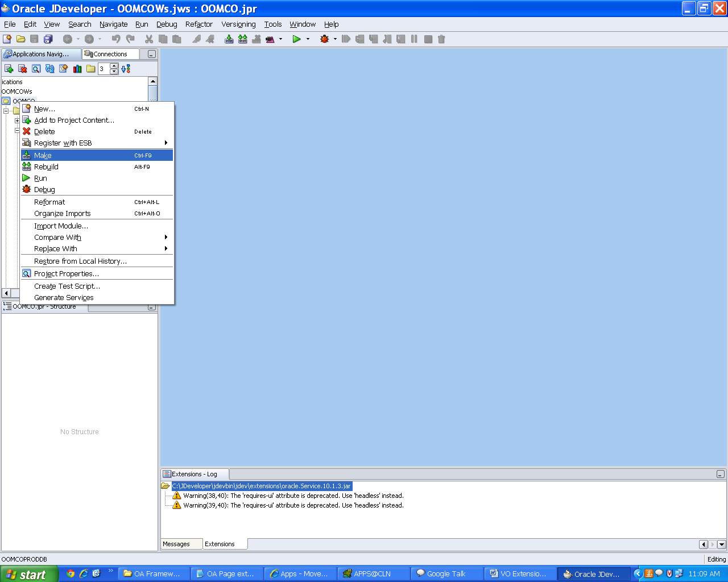This screenshot has width=728, height=582.
Task: Click the sort icon in navigator toolbar
Action: (x=126, y=69)
